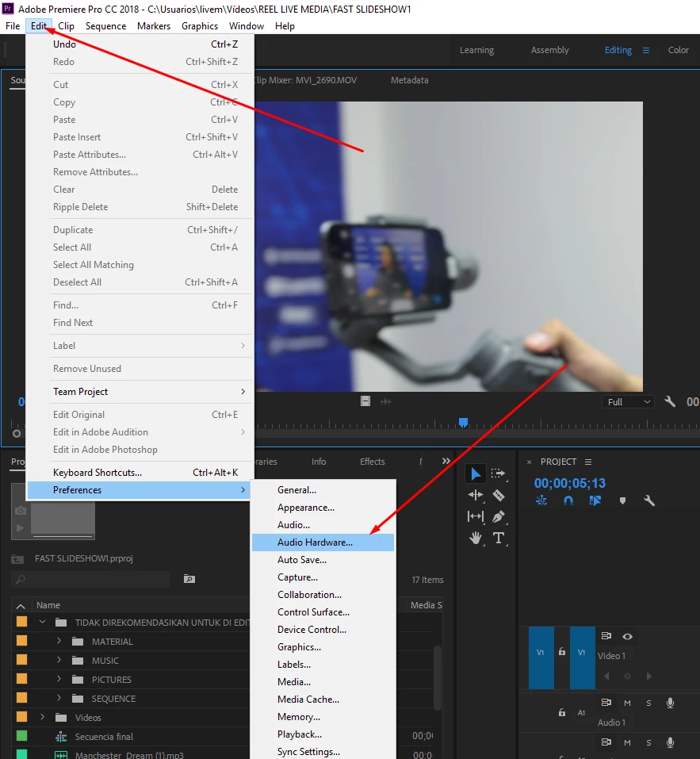Open the Sequence menu
This screenshot has width=700, height=759.
tap(105, 26)
